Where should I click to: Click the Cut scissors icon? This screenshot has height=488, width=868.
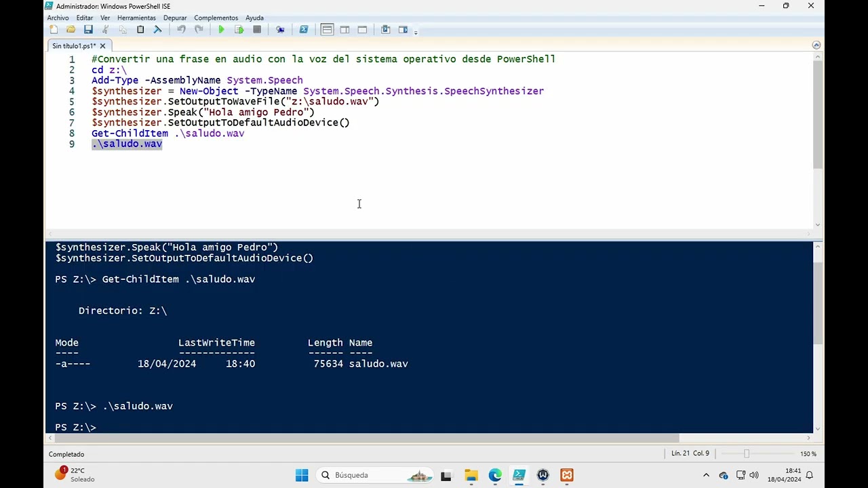click(105, 30)
